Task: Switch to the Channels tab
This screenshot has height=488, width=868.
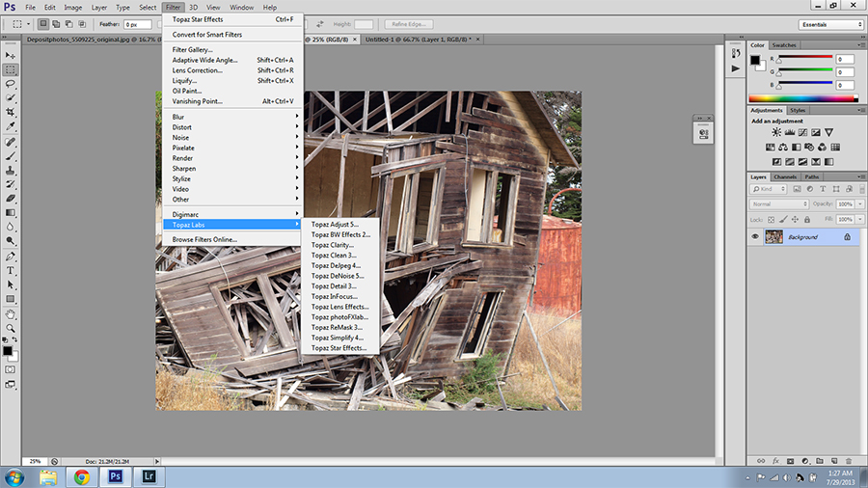Action: pos(785,176)
